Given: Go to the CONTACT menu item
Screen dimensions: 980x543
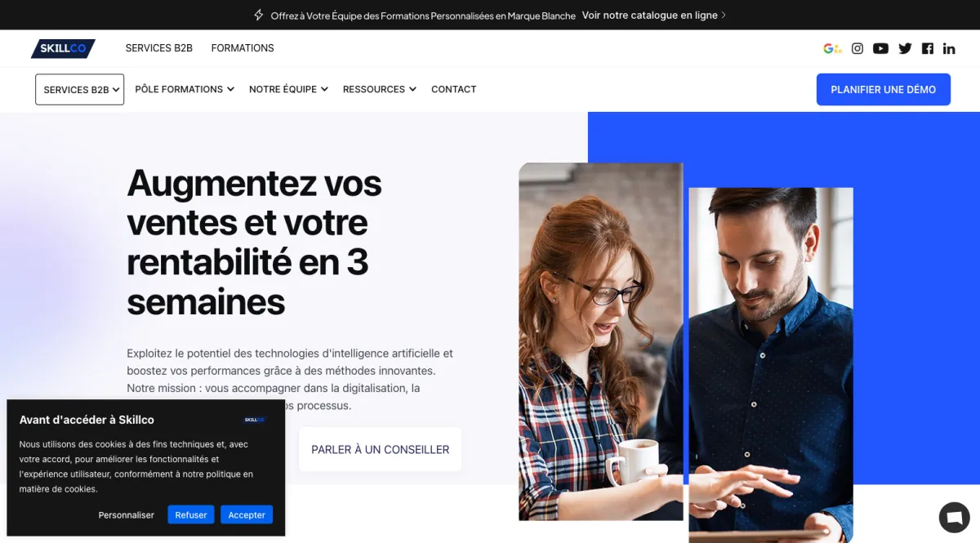Looking at the screenshot, I should (453, 89).
